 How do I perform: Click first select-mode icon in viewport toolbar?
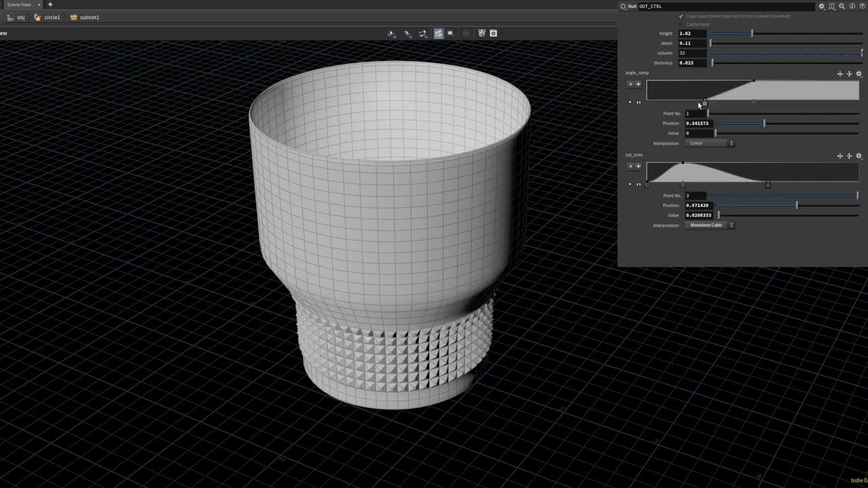(x=392, y=33)
